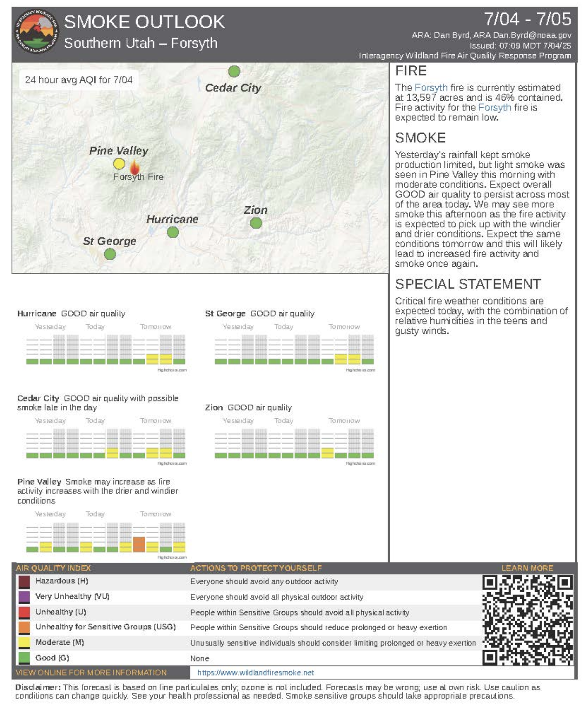
Task: Open the wildlandfiresmoke.net link
Action: click(256, 673)
